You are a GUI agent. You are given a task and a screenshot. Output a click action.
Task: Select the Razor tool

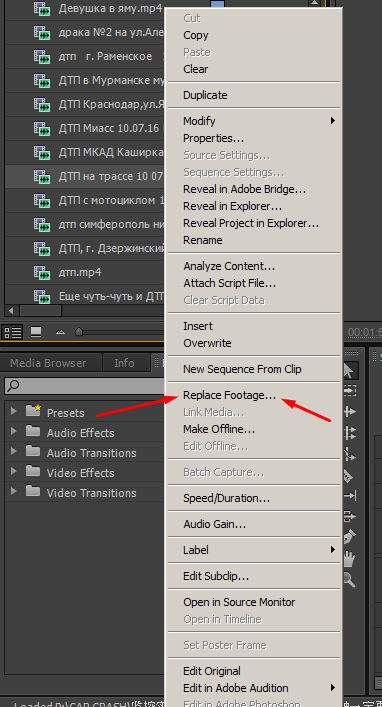pyautogui.click(x=349, y=475)
